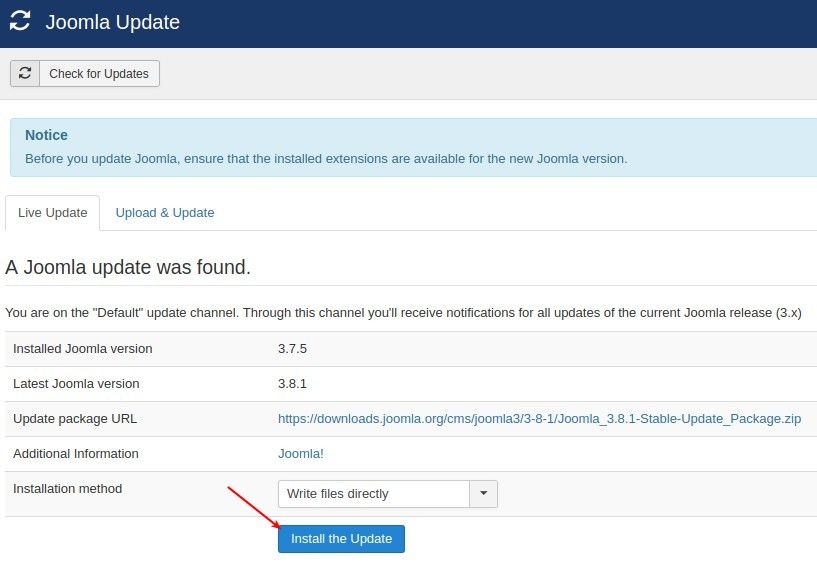Click the 'Installation method' label

[x=68, y=488]
